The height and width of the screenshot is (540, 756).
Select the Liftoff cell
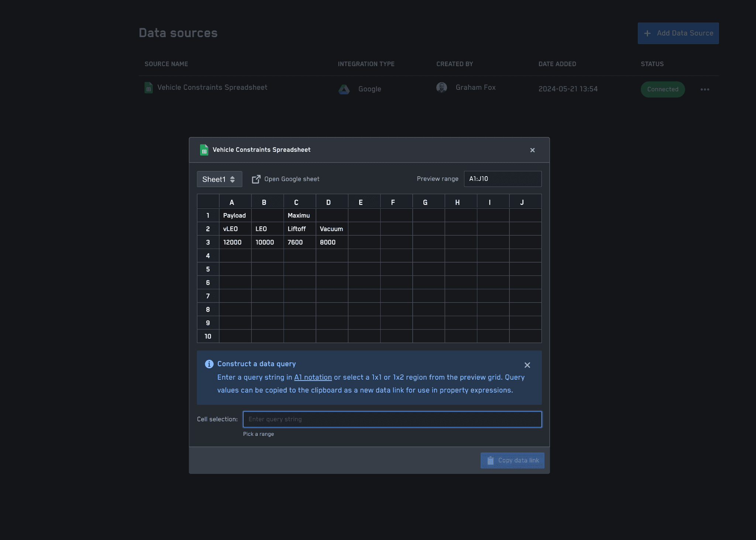click(x=300, y=229)
